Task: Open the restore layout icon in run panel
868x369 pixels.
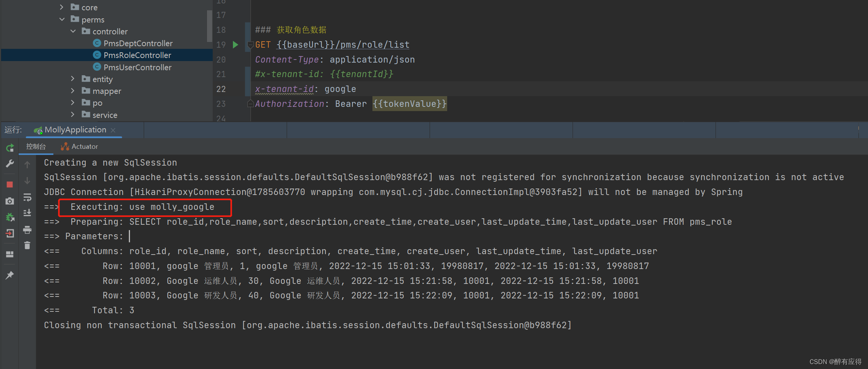Action: point(10,254)
